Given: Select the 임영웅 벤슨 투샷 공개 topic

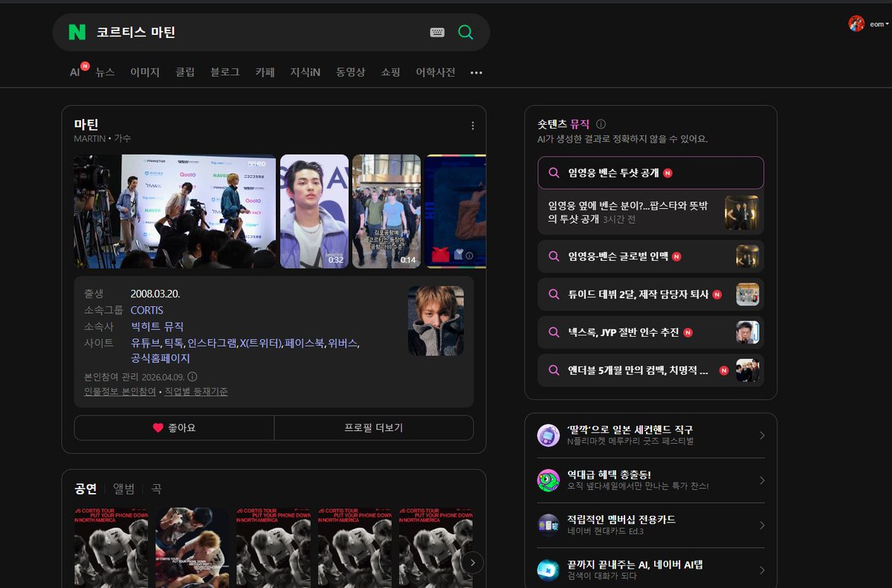Looking at the screenshot, I should pyautogui.click(x=650, y=172).
